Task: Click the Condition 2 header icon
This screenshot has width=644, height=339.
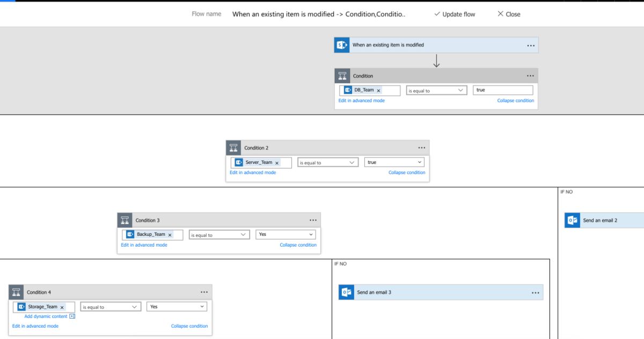Action: pos(233,148)
